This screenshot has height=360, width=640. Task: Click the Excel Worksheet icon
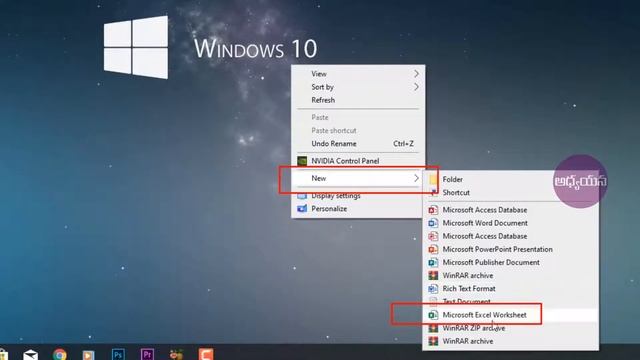tap(433, 315)
